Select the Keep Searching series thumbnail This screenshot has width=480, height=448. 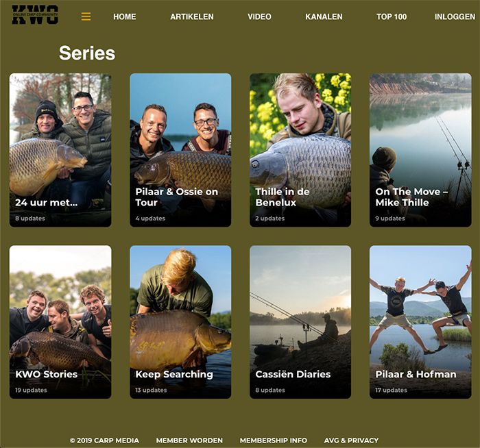click(x=180, y=322)
